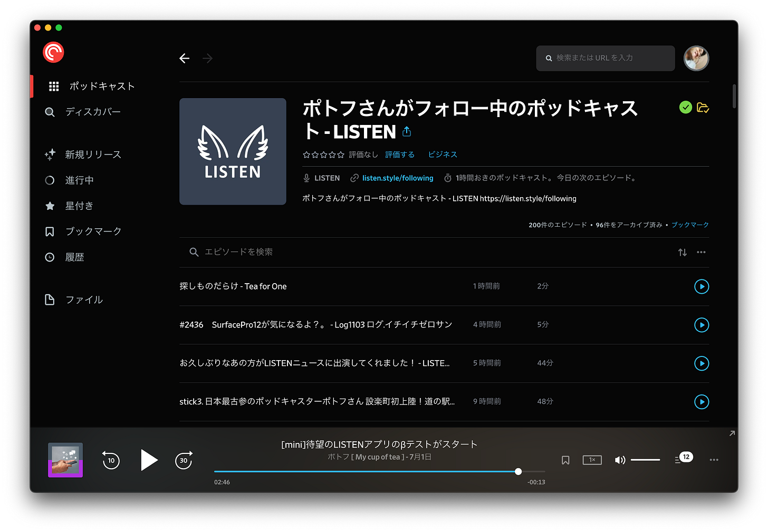Skip back 10 seconds

point(111,460)
